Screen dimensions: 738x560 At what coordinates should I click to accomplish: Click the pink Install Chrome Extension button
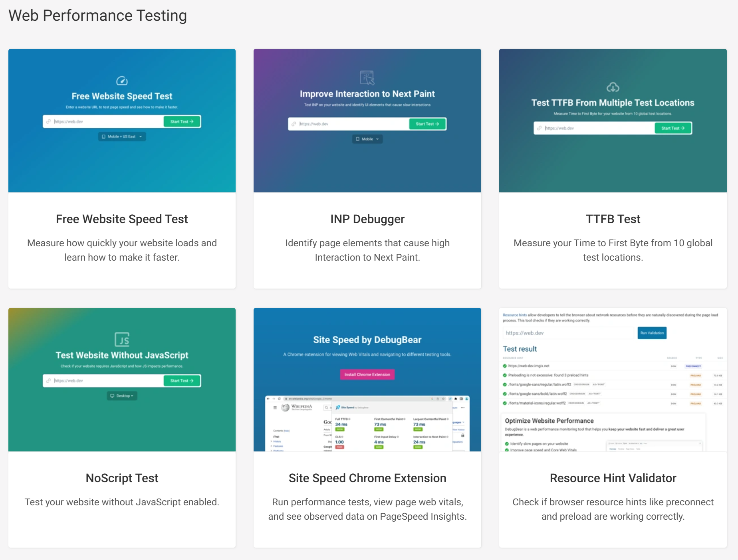tap(367, 374)
